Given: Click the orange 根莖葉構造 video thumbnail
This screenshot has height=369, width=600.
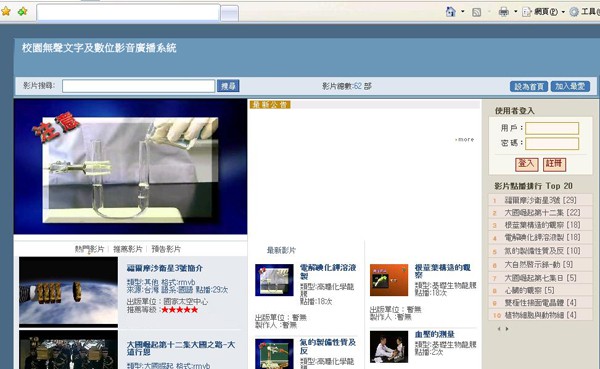Looking at the screenshot, I should tap(389, 280).
